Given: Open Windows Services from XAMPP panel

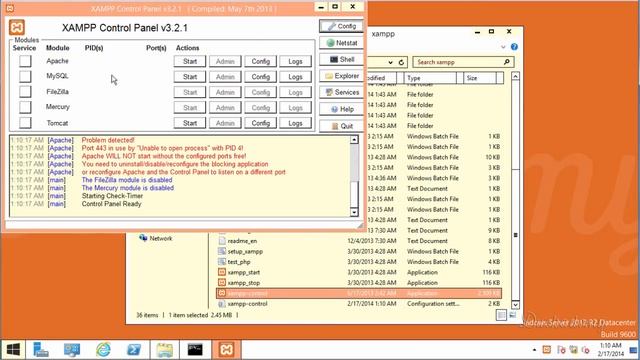Looking at the screenshot, I should coord(341,93).
